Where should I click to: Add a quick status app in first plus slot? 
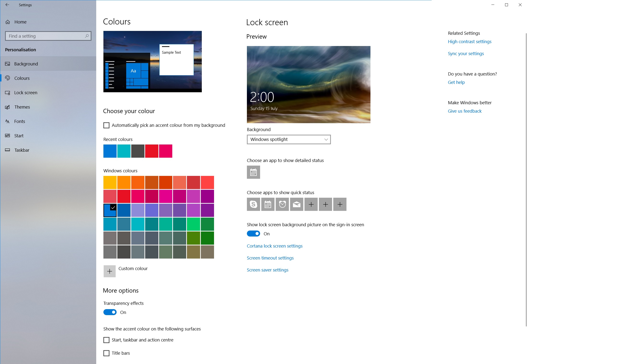click(x=311, y=204)
